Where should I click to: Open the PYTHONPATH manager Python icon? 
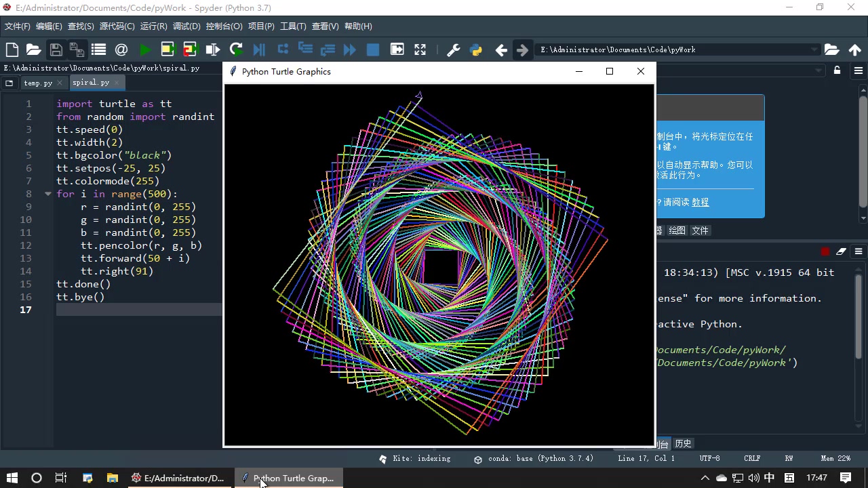tap(475, 49)
